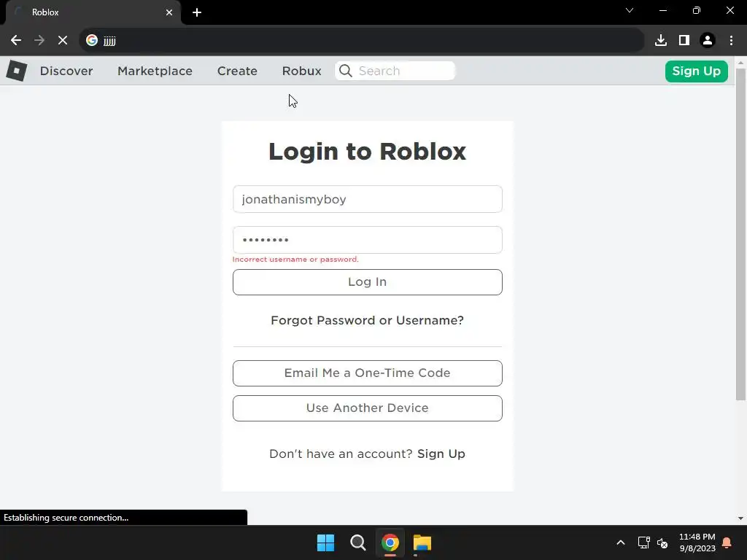Click Email Me a One-Time Code
This screenshot has height=560, width=747.
click(x=368, y=373)
